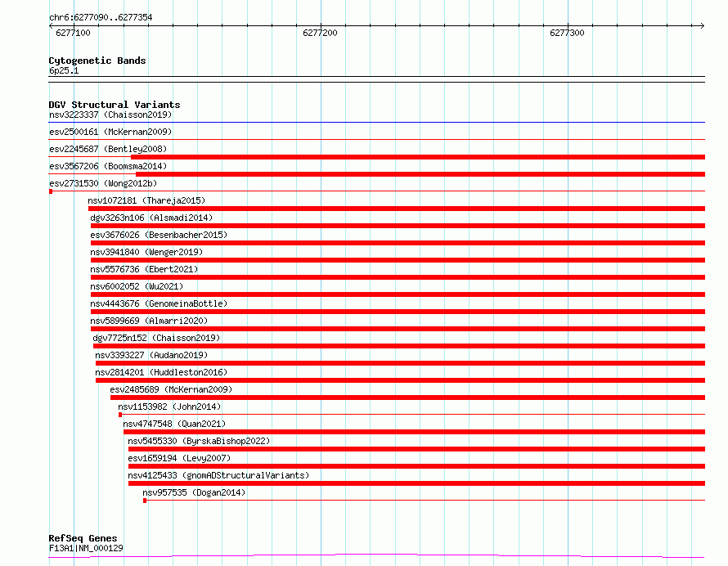Click ruler position 6277200
728x566 pixels.
(320, 33)
